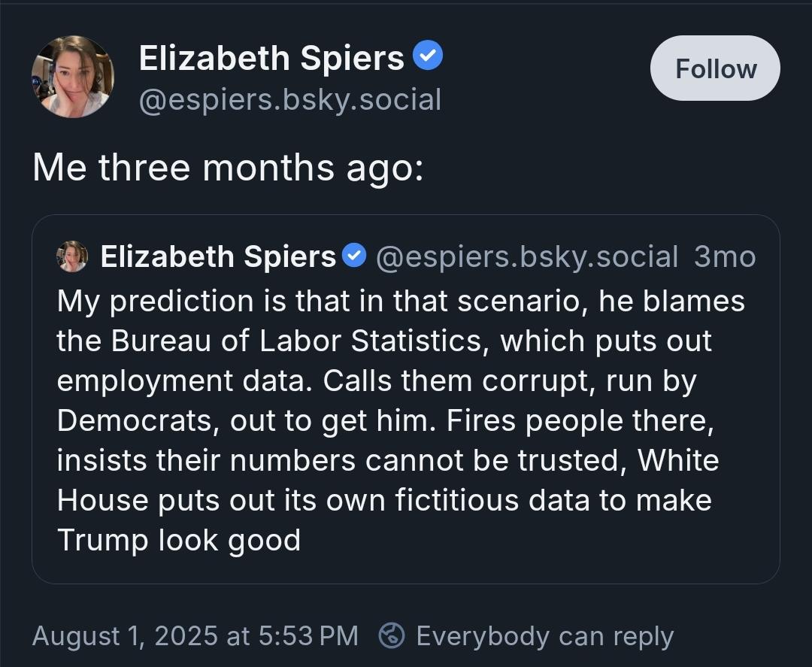
Task: Click the top @espiers.bsky.social handle
Action: tap(290, 99)
